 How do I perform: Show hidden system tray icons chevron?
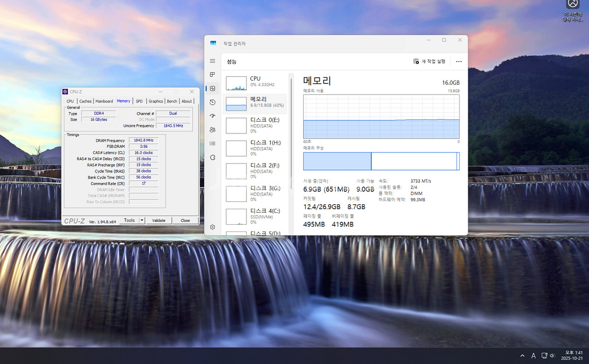click(x=522, y=356)
